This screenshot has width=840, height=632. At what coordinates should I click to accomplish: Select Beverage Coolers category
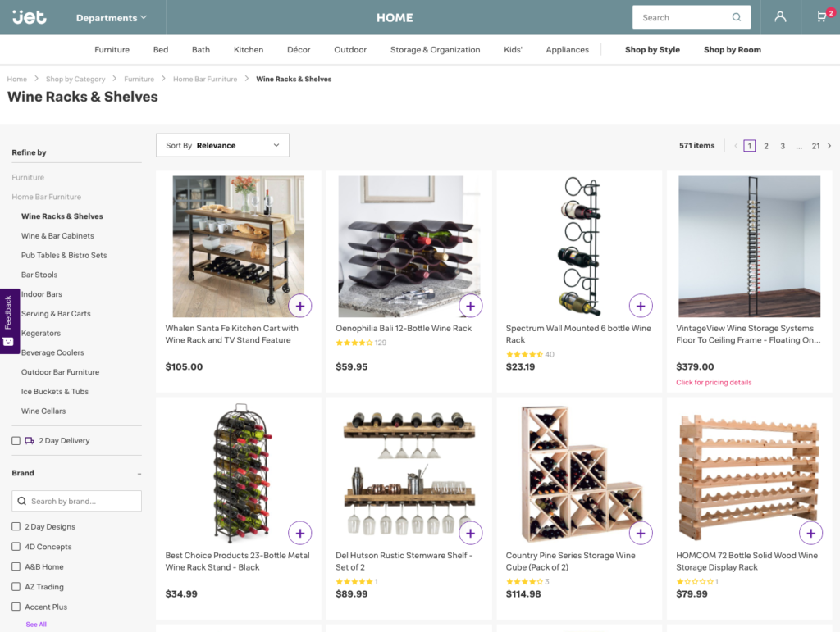[x=52, y=352]
